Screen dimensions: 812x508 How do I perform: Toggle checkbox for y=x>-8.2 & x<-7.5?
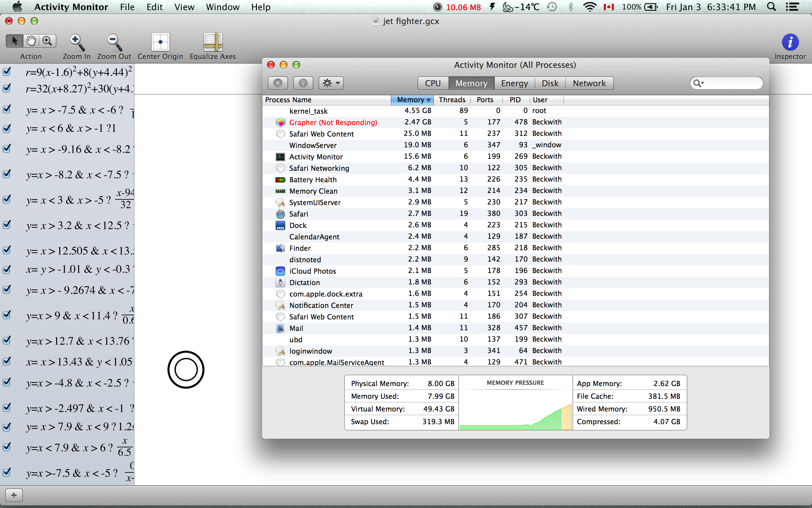click(7, 173)
